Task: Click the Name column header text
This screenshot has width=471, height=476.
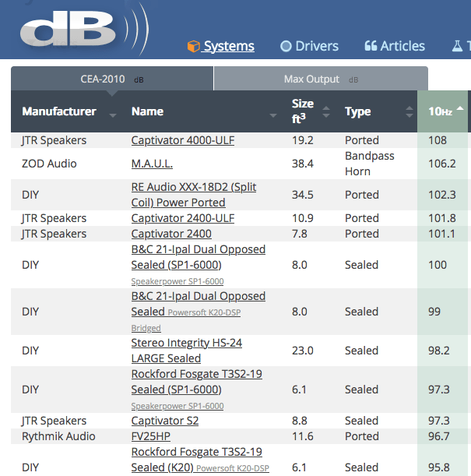Action: 147,111
